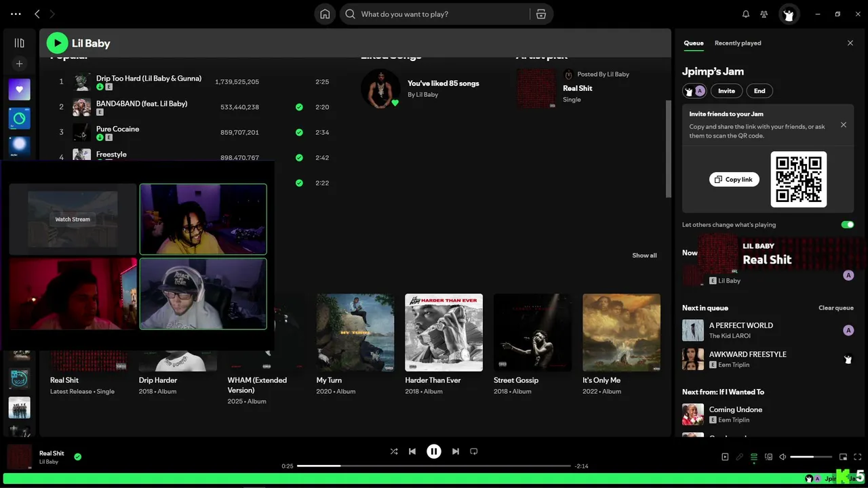
Task: Adjust the volume slider
Action: [x=811, y=457]
